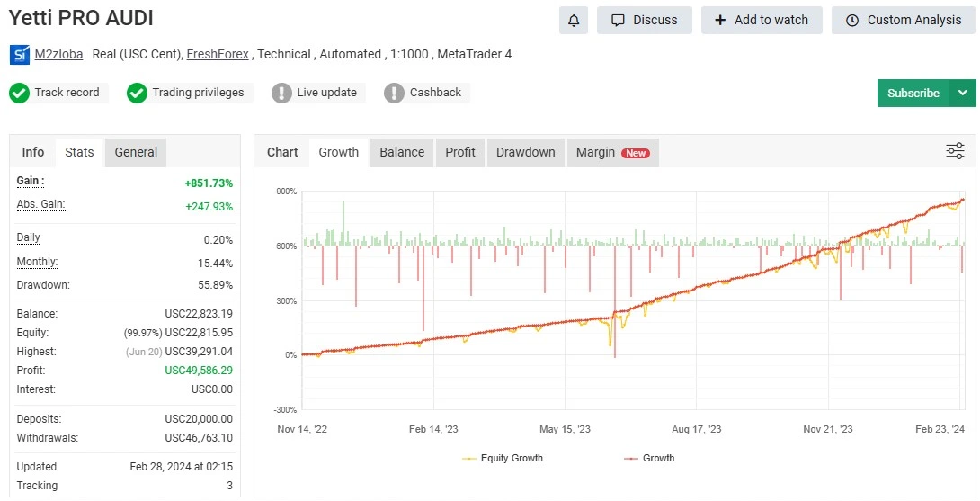The height and width of the screenshot is (501, 980).
Task: Click the Trading privileges checkmark icon
Action: point(137,93)
